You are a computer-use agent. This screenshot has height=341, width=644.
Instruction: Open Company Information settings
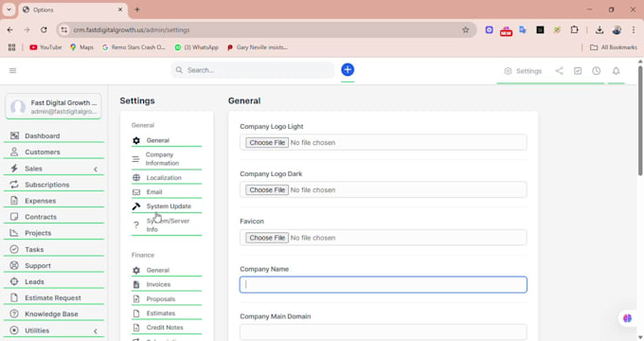(167, 158)
